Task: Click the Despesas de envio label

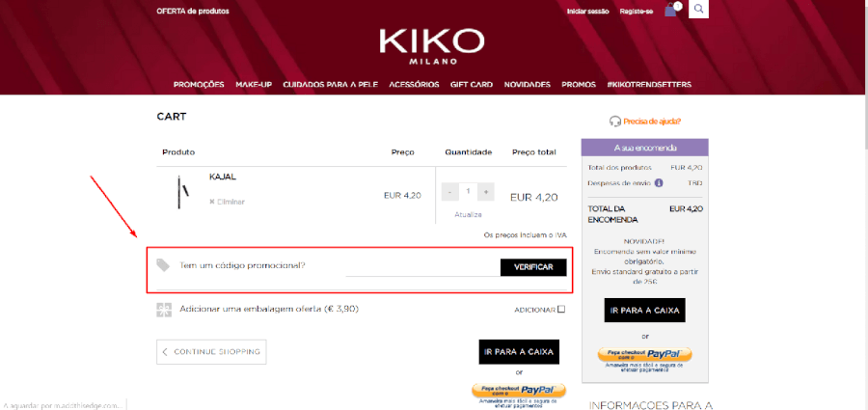Action: (619, 183)
